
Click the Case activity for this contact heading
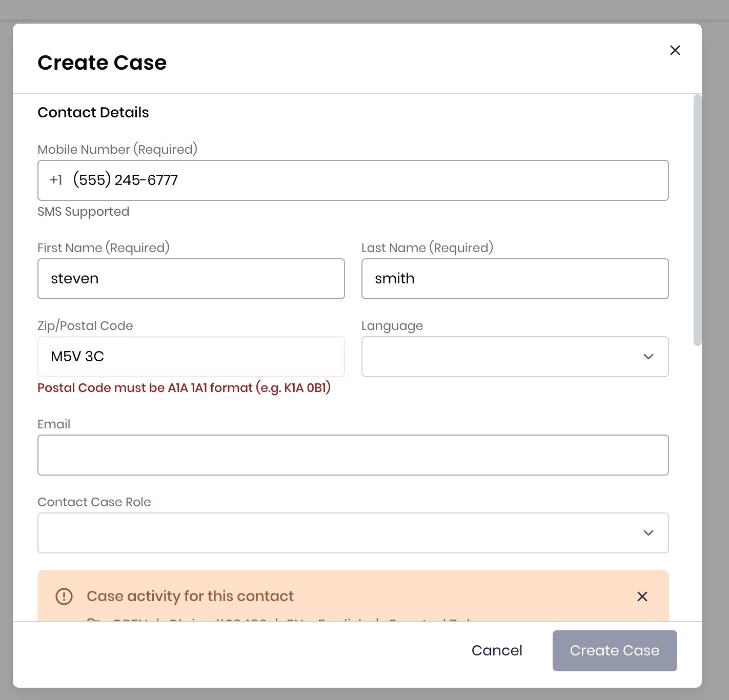(190, 596)
